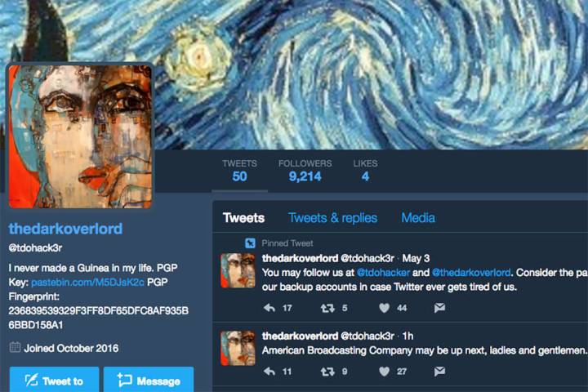Click envelope icon on the 1h tweet
This screenshot has height=392, width=588.
439,372
